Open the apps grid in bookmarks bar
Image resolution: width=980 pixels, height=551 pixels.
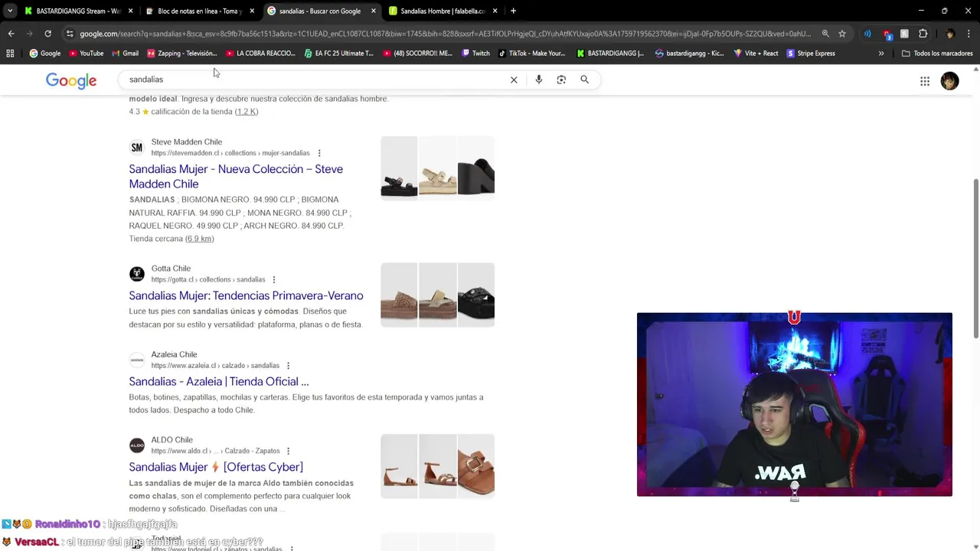point(10,54)
